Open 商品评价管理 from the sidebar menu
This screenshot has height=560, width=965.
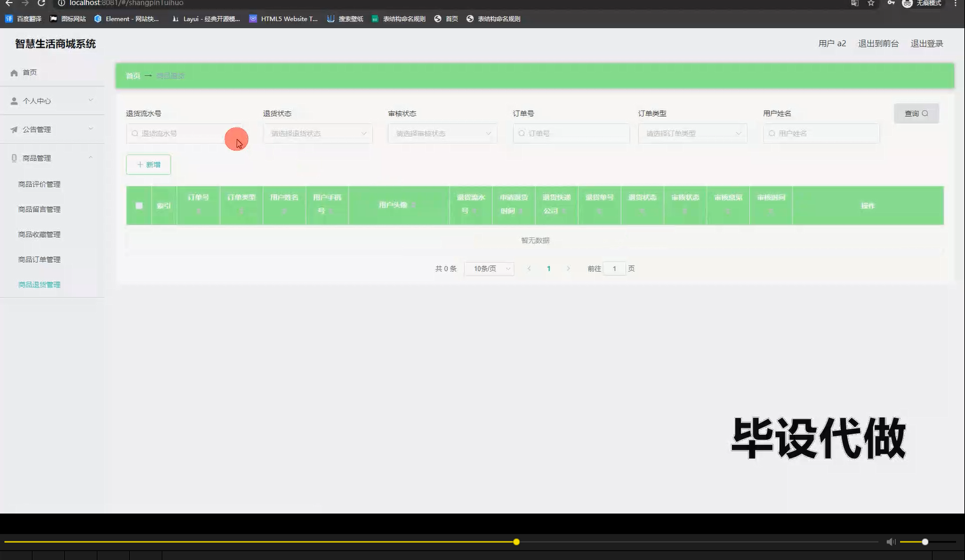[x=39, y=183]
